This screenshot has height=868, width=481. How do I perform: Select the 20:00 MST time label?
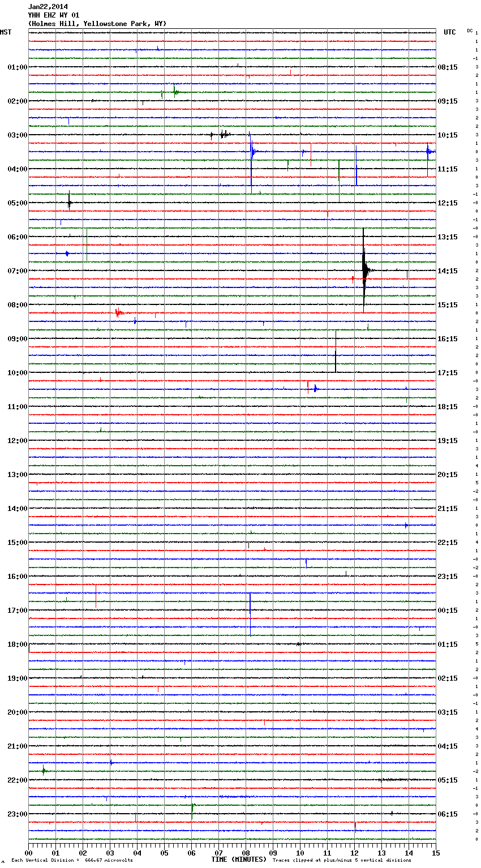click(18, 712)
